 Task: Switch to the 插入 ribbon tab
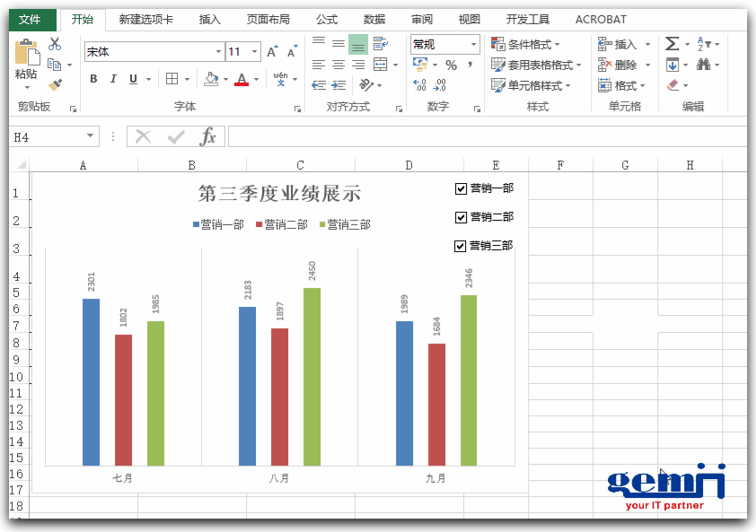click(x=210, y=19)
